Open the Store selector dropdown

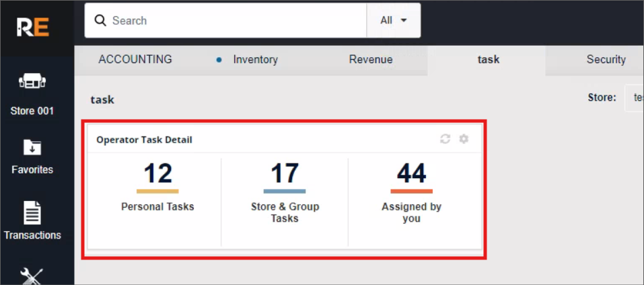click(x=634, y=97)
